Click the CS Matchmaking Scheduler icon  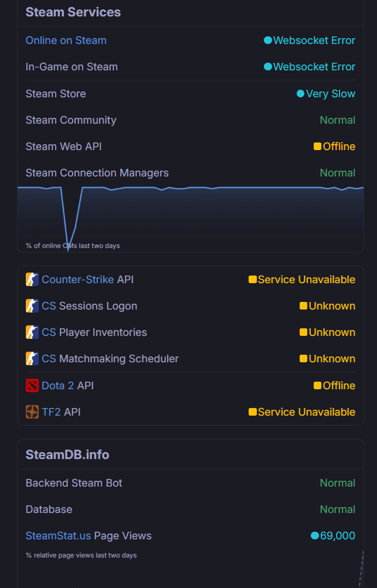pos(32,359)
